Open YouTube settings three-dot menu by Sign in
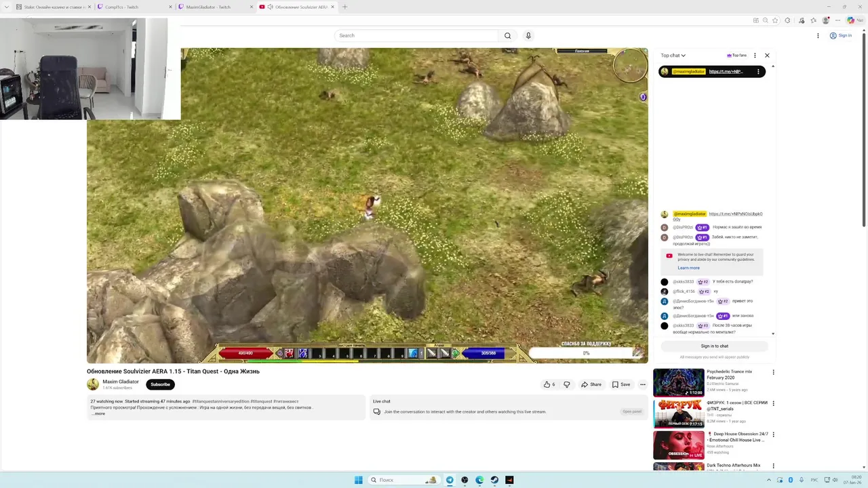 pyautogui.click(x=818, y=35)
